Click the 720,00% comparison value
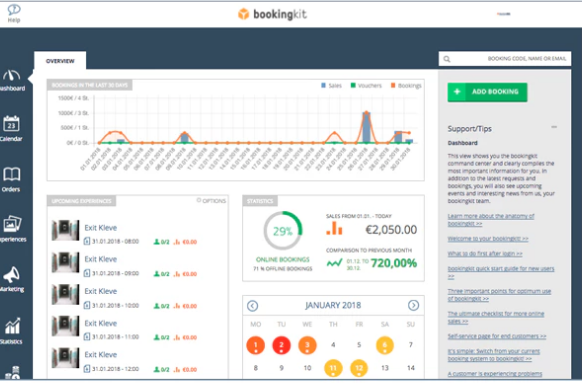The image size is (582, 383). click(394, 263)
